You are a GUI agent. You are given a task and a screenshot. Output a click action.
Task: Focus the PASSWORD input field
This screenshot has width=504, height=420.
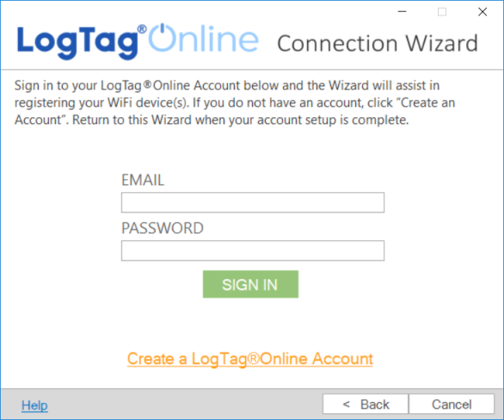coord(253,250)
